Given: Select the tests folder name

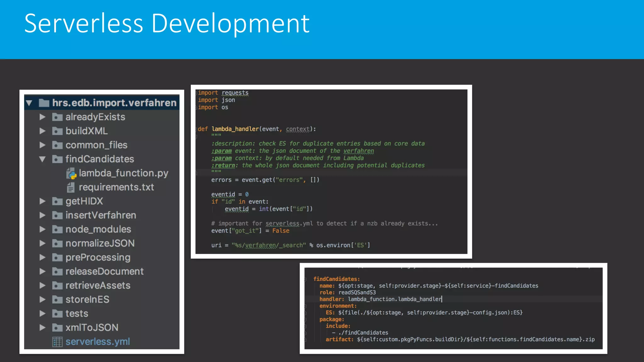Looking at the screenshot, I should (x=77, y=313).
